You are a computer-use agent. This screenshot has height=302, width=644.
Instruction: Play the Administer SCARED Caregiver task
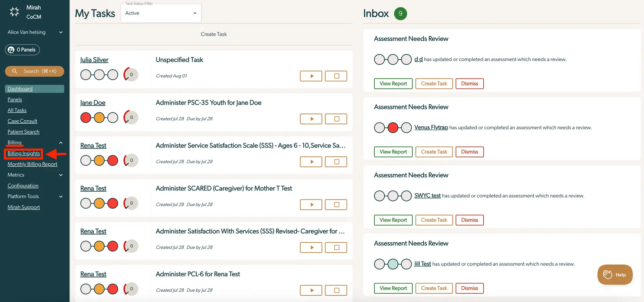pos(311,204)
